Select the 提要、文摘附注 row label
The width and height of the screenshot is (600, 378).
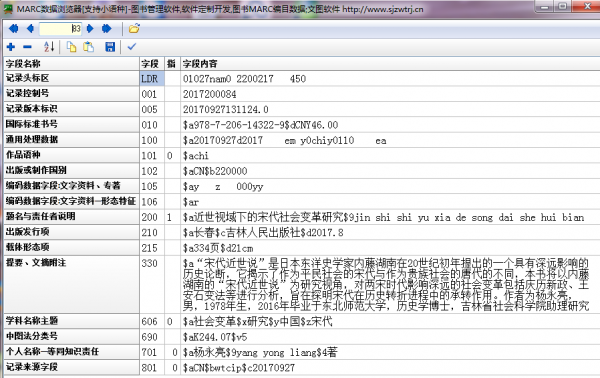pos(72,284)
